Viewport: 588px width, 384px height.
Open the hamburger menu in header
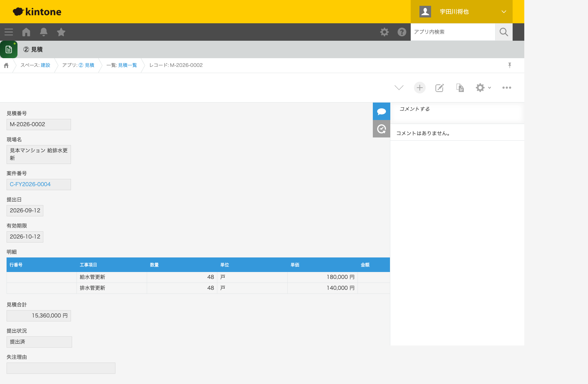(x=9, y=32)
